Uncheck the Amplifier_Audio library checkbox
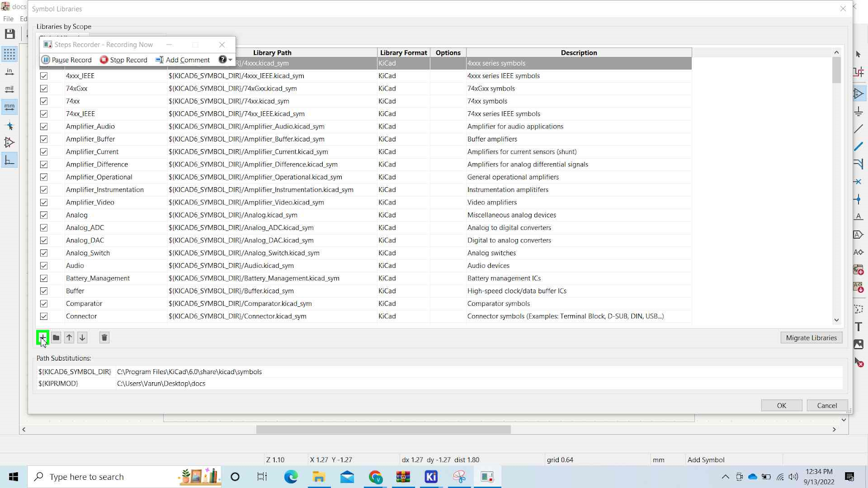Viewport: 868px width, 488px height. click(x=44, y=126)
